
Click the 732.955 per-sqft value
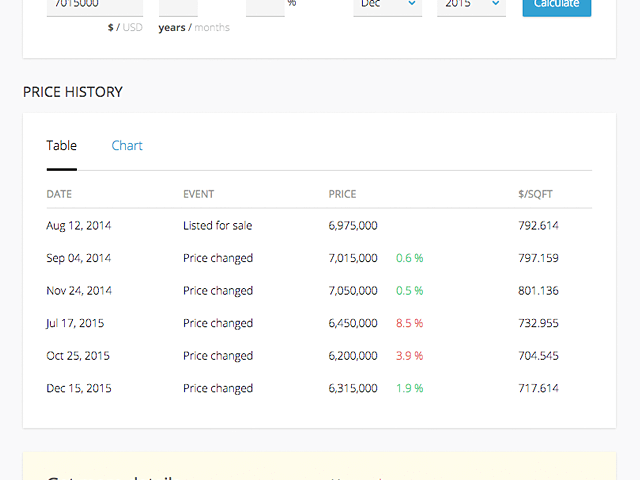538,323
